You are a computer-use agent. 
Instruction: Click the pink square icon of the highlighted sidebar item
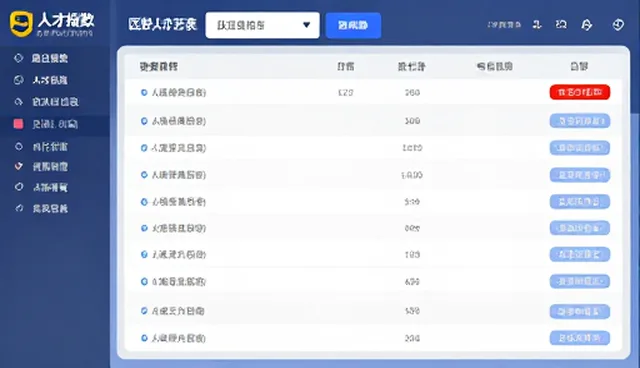18,124
